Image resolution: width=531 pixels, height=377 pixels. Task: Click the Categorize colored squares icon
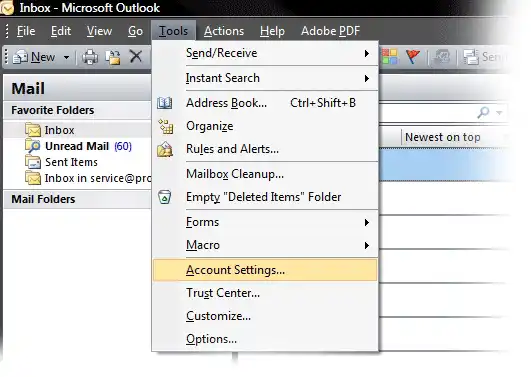coord(389,56)
